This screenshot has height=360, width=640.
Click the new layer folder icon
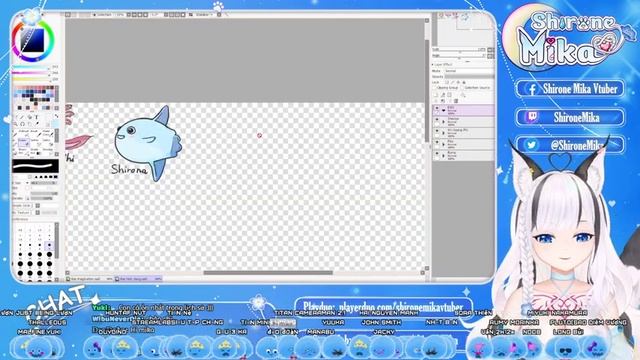tap(449, 95)
